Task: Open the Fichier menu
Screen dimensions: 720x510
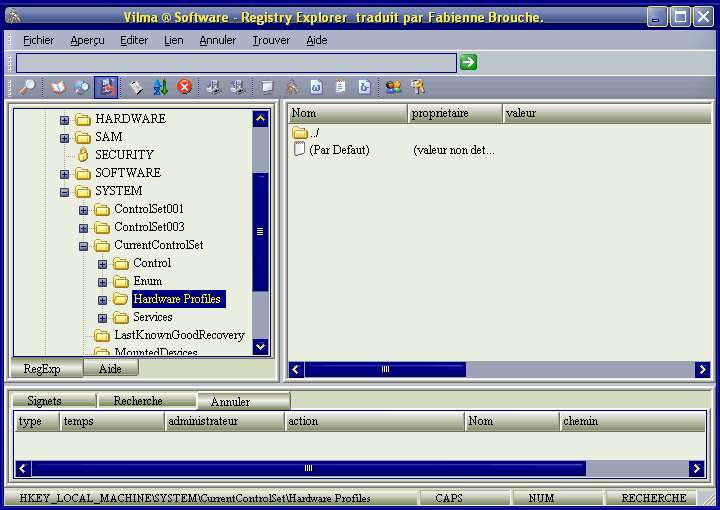Action: pos(39,40)
